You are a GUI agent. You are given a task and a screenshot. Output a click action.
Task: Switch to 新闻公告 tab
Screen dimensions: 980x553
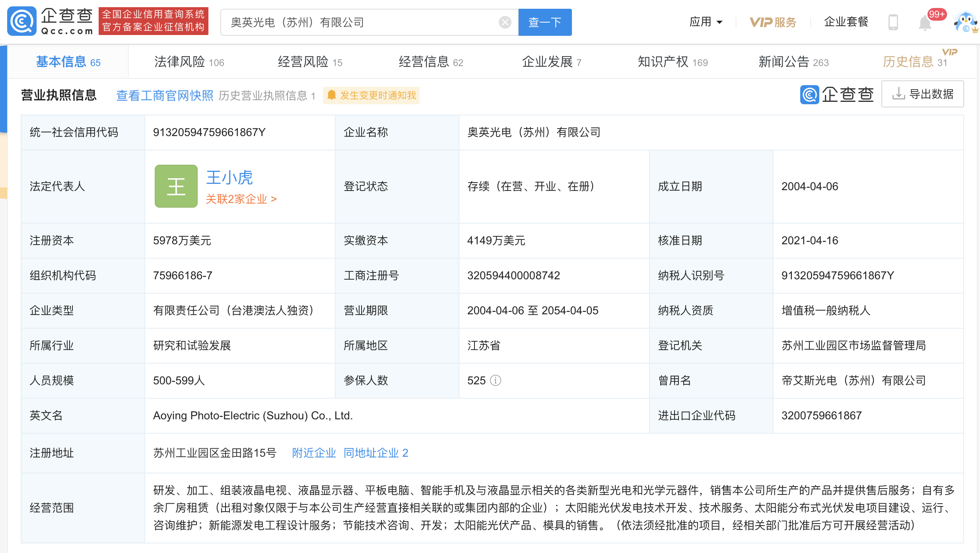click(x=794, y=62)
